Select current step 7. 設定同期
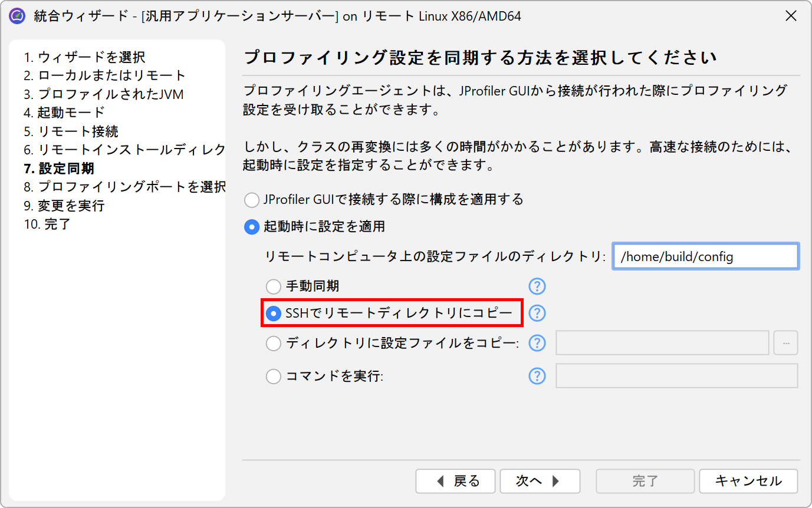812x508 pixels. tap(59, 169)
